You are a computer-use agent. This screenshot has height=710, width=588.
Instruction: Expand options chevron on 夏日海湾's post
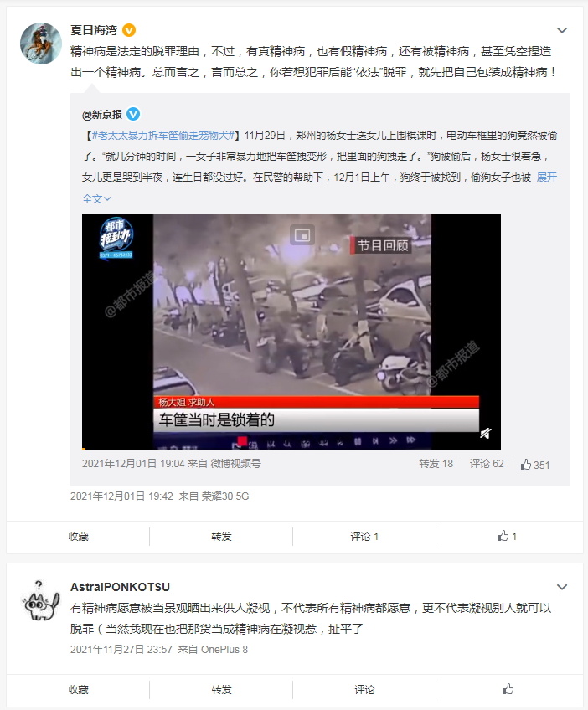(562, 30)
